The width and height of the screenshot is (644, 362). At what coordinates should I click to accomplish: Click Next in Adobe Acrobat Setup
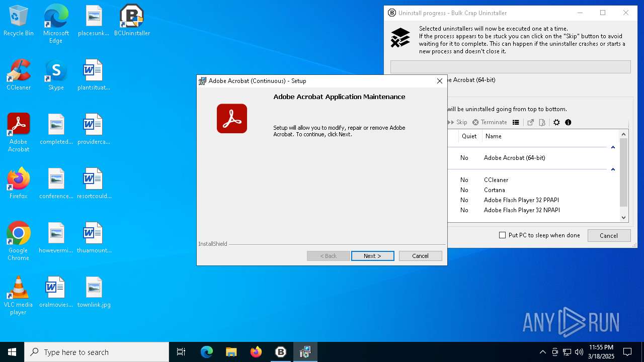[x=373, y=256]
